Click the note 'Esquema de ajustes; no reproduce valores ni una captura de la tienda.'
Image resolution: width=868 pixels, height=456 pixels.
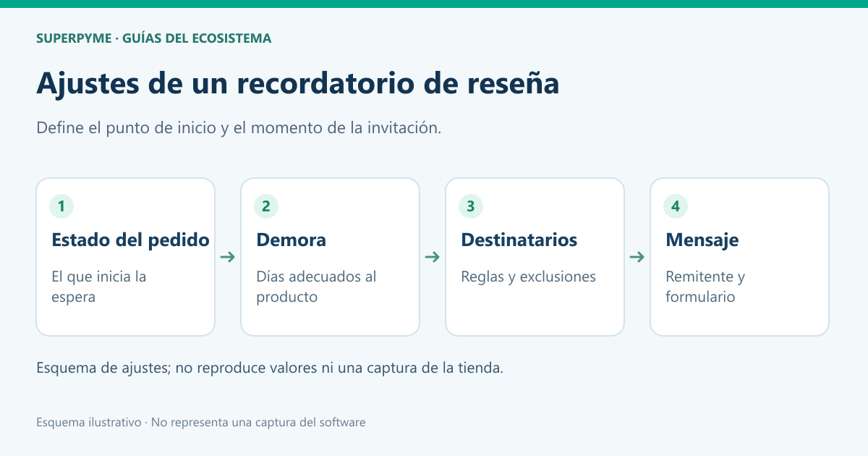270,367
